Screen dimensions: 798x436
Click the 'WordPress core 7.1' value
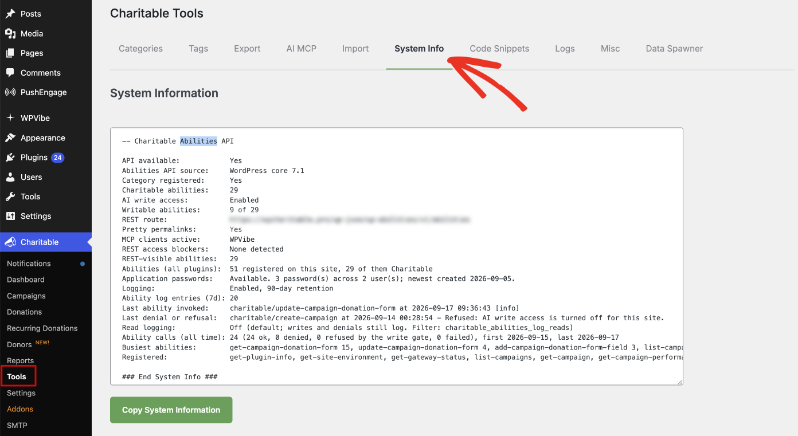267,170
